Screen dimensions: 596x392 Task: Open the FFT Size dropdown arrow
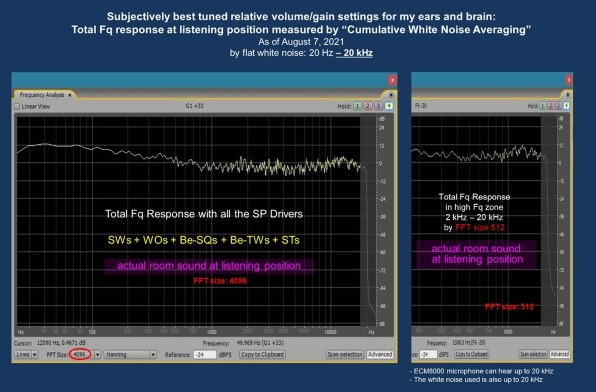(98, 354)
